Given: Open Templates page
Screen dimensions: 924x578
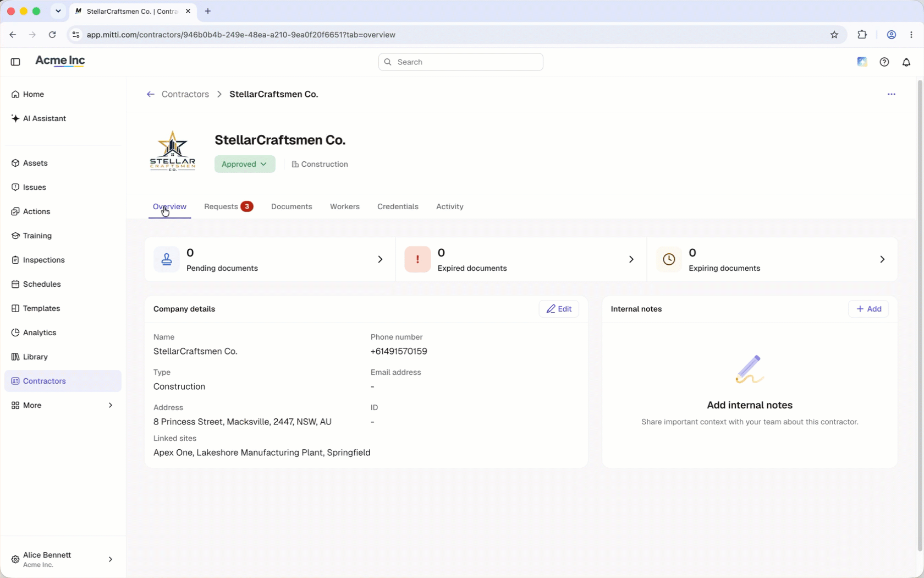Looking at the screenshot, I should 63,308.
